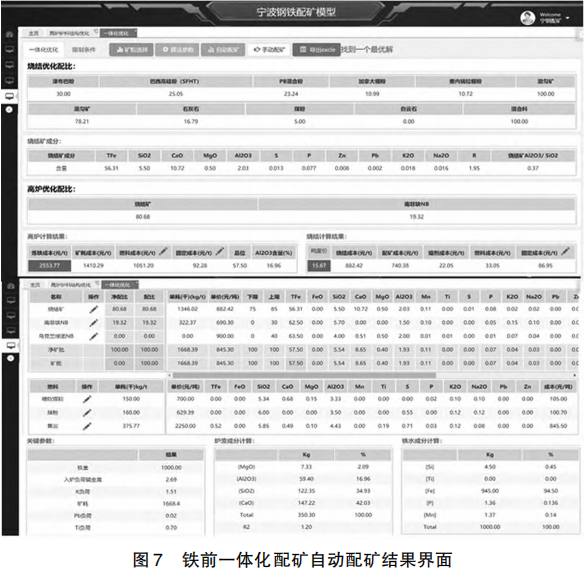
Task: Click the 80.68 value under 高炉优化配比
Action: [x=143, y=217]
